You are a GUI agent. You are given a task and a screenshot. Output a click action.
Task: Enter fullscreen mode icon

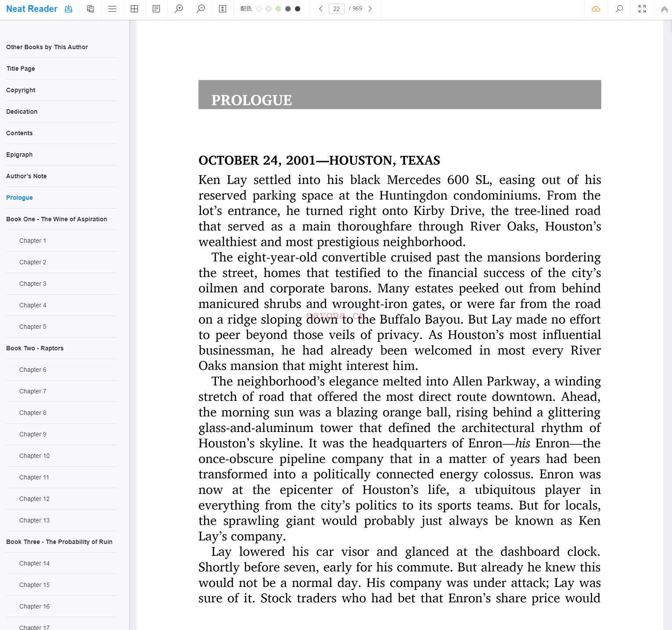[642, 9]
